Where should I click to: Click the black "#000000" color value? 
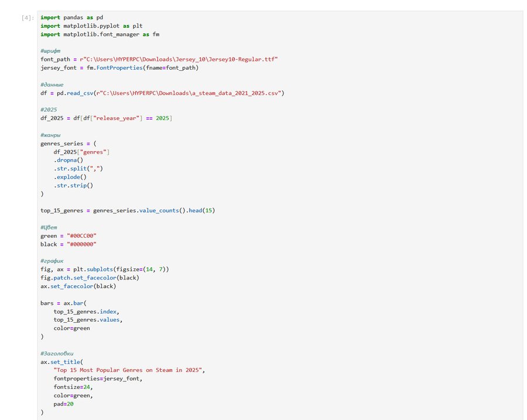tap(81, 244)
